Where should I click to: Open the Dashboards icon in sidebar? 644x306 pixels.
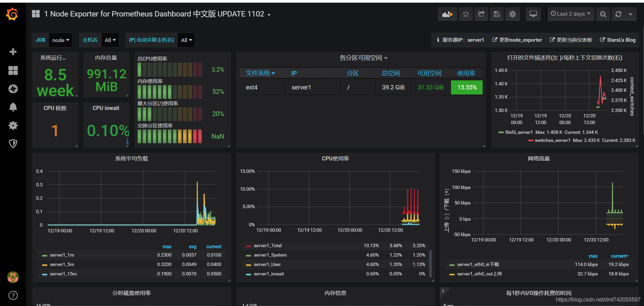[x=13, y=70]
